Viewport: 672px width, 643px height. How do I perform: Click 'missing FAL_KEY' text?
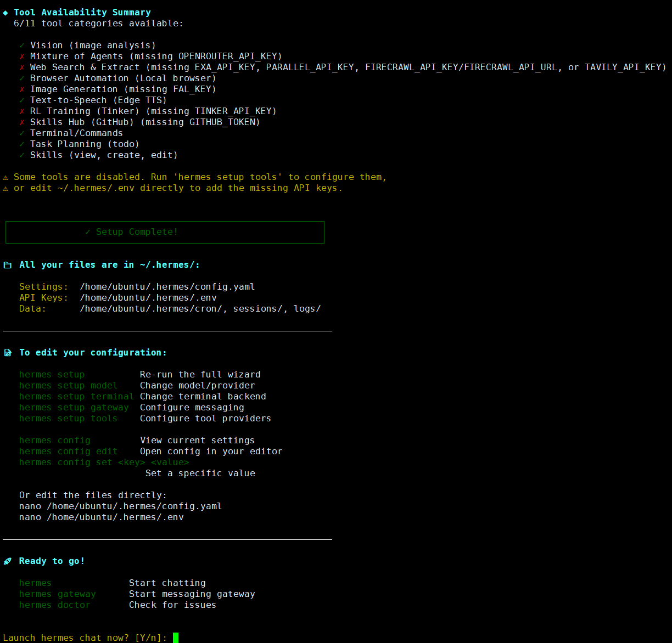170,89
